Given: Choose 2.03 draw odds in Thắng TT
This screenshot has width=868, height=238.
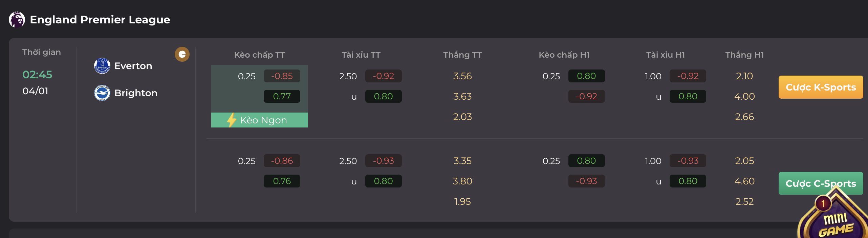Looking at the screenshot, I should [x=462, y=117].
